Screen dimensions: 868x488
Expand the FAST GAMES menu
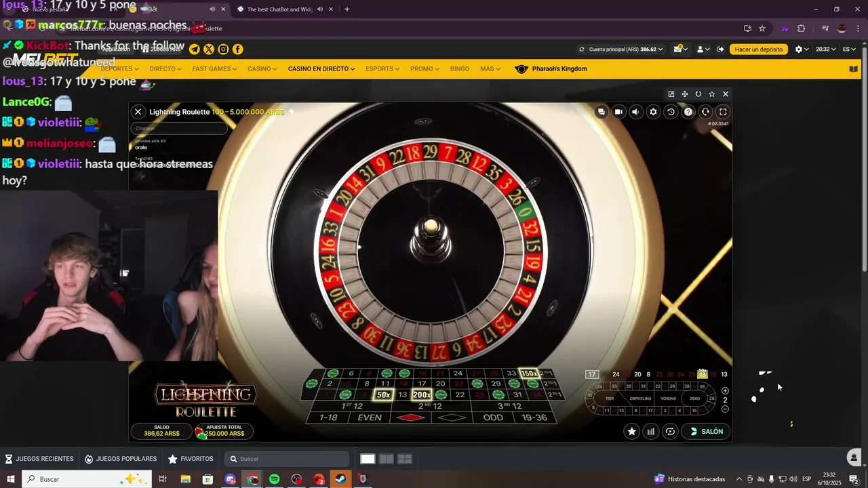coord(214,68)
